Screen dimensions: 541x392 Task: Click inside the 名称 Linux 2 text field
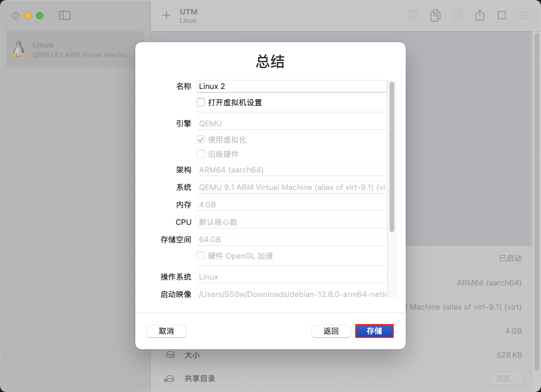point(292,86)
